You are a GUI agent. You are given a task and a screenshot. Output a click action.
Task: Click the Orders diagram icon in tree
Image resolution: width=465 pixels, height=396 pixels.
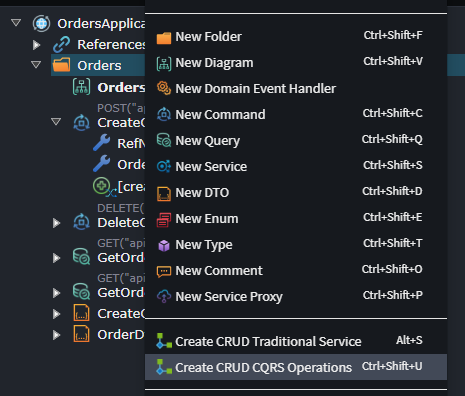(81, 87)
